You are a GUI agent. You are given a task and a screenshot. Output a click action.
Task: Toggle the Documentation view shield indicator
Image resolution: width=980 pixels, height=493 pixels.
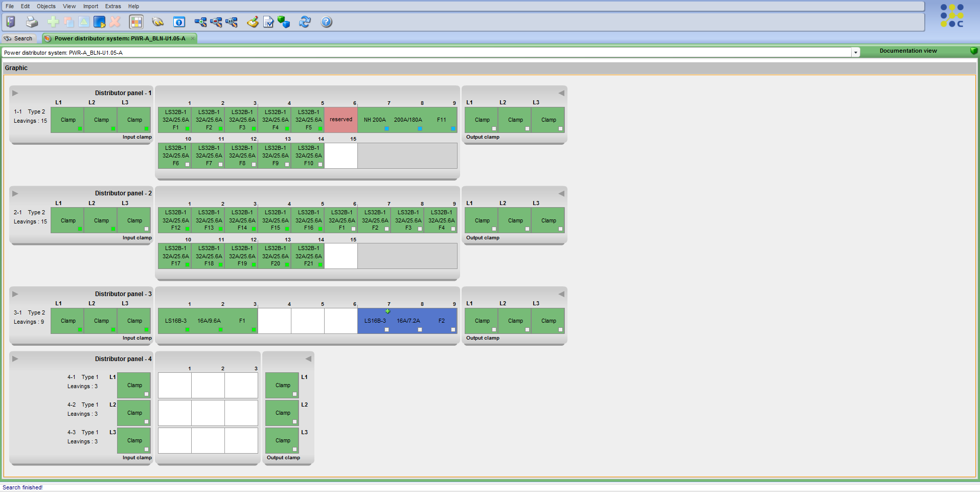(973, 51)
